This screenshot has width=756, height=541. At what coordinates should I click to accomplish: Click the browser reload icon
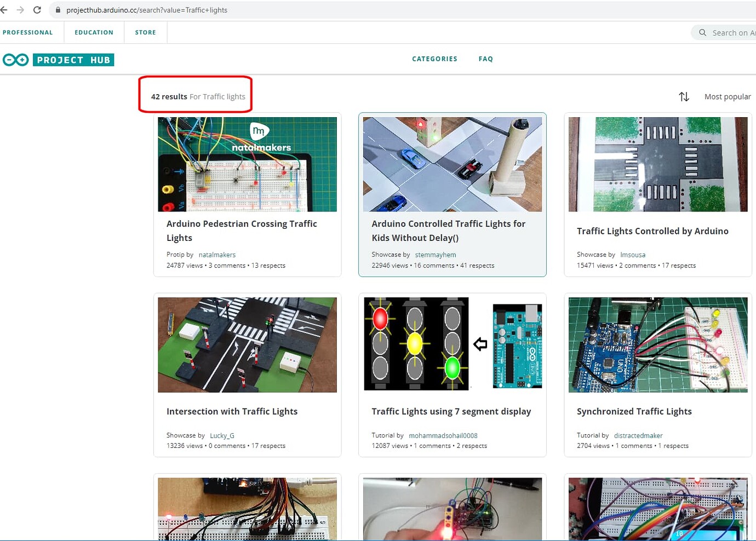pos(37,9)
